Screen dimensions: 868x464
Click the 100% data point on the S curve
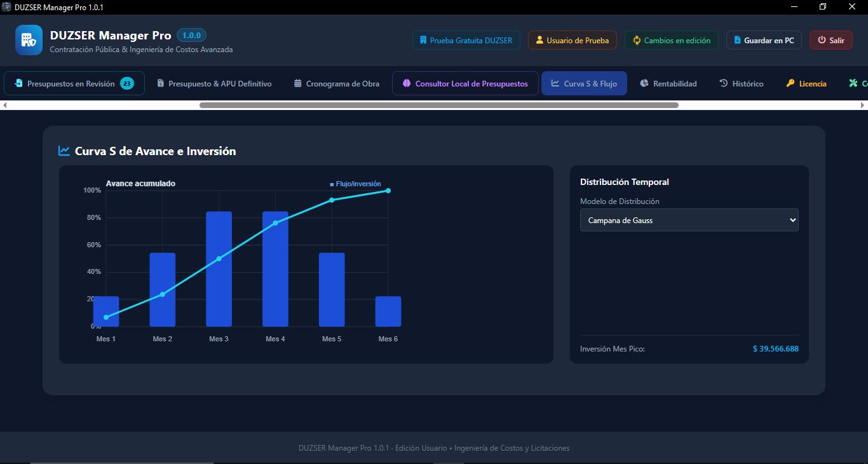coord(388,191)
